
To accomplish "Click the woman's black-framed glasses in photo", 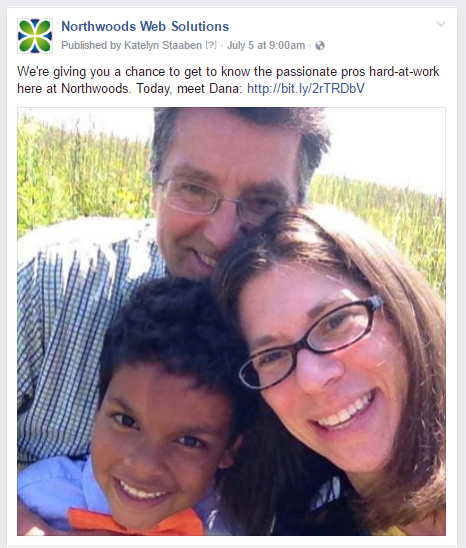I will pyautogui.click(x=311, y=342).
